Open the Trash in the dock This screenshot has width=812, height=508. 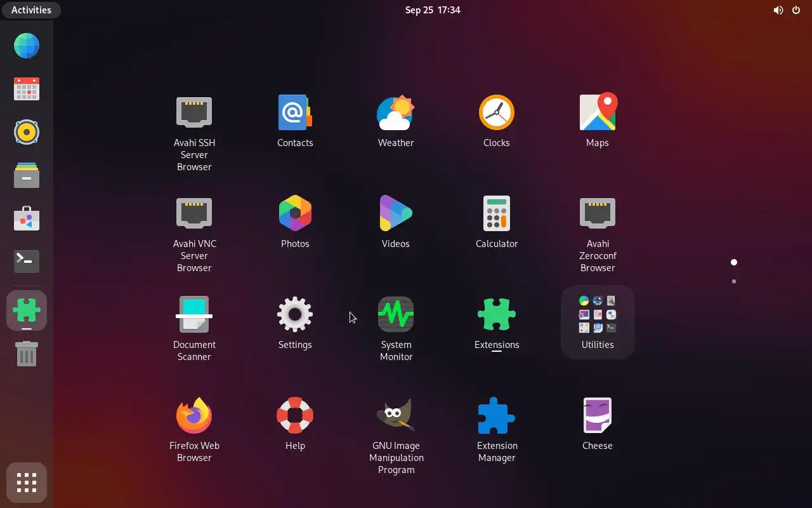pos(27,354)
